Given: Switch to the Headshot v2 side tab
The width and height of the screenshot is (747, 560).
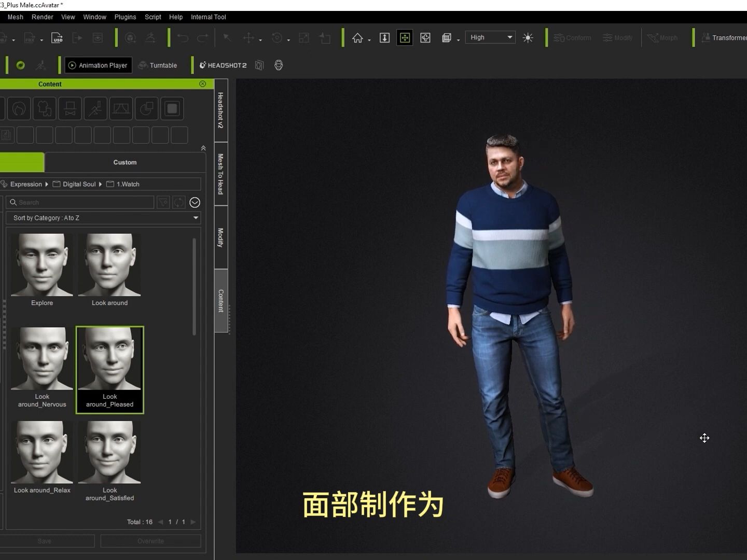Looking at the screenshot, I should 221,110.
